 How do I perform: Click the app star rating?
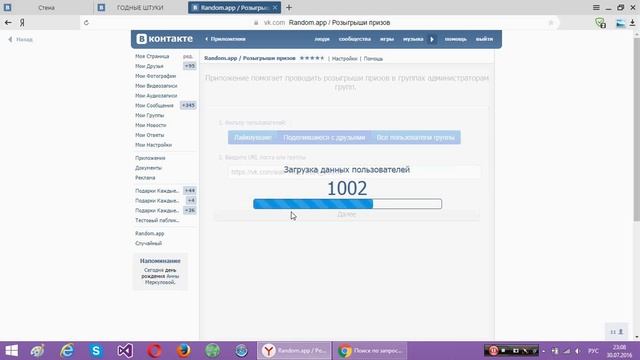312,58
